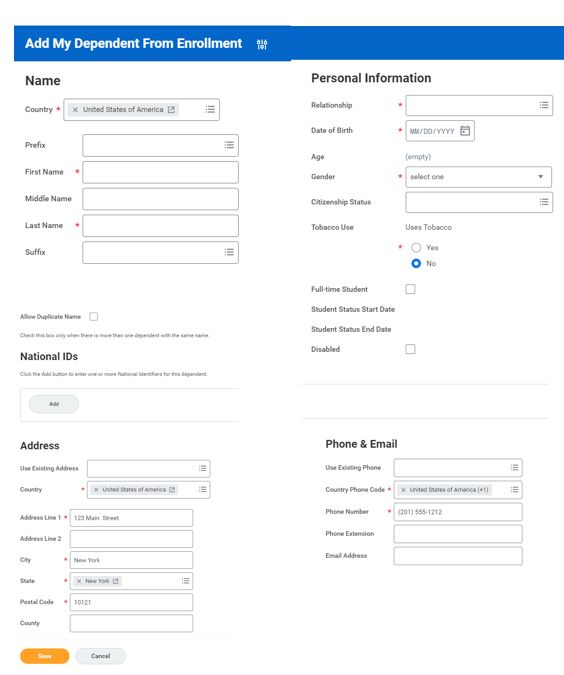Image resolution: width=564 pixels, height=675 pixels.
Task: Remove United States of America from Address Country
Action: (x=96, y=490)
